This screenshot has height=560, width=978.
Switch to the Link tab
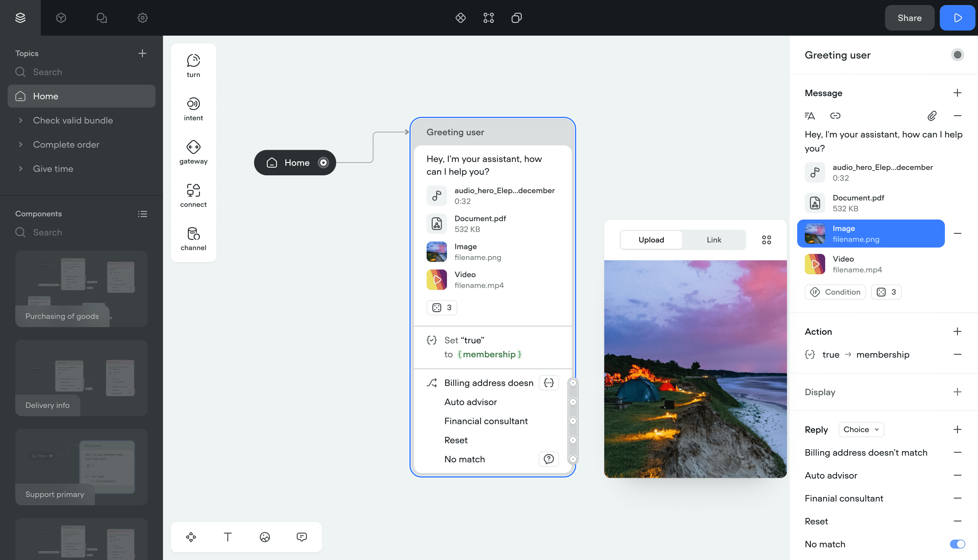pos(714,240)
